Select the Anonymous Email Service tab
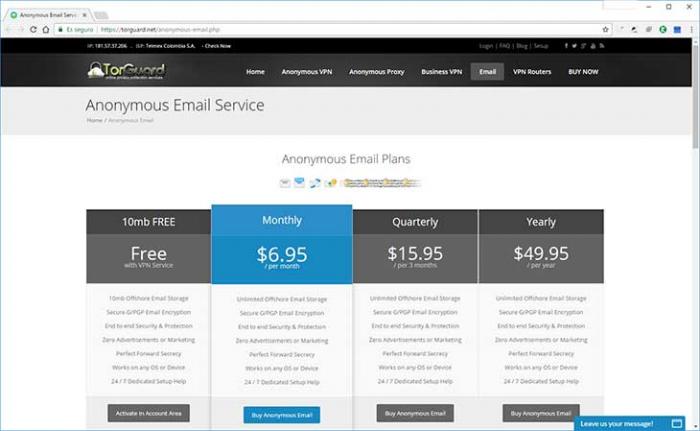Image resolution: width=700 pixels, height=431 pixels. pos(47,15)
